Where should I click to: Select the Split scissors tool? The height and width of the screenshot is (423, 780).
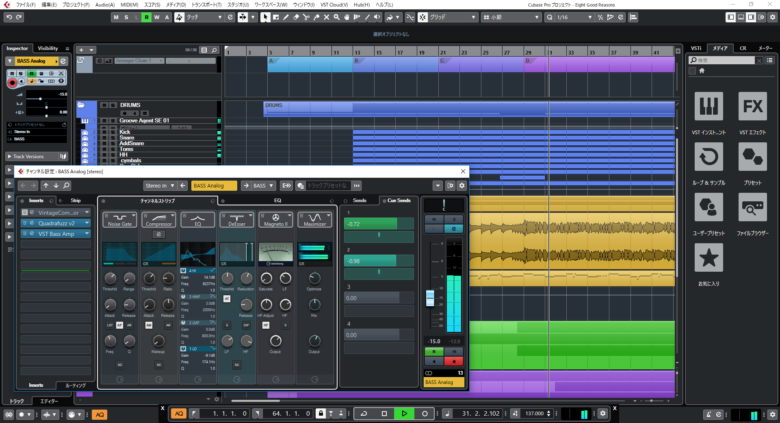click(x=306, y=17)
